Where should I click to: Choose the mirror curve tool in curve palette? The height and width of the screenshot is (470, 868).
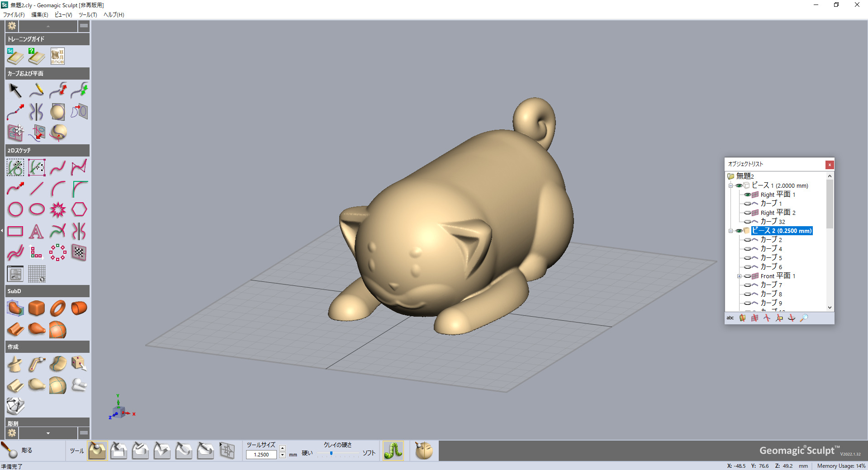pyautogui.click(x=37, y=112)
